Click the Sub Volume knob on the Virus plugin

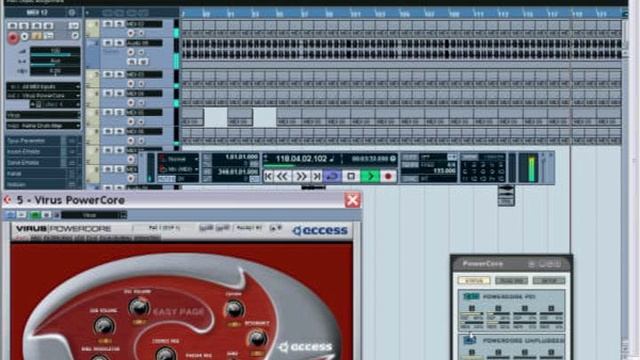[x=104, y=326]
